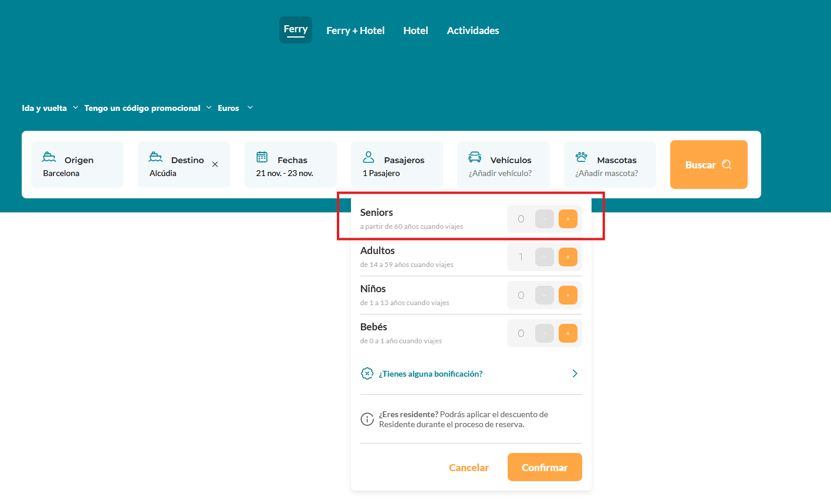Image resolution: width=831 pixels, height=504 pixels.
Task: Confirm the passenger selection
Action: (x=545, y=467)
